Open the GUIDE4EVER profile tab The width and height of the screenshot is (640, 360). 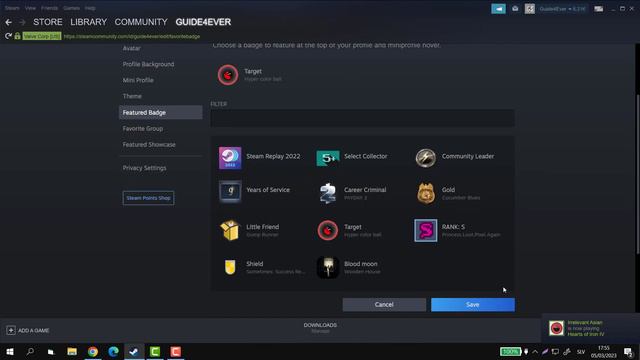point(203,22)
